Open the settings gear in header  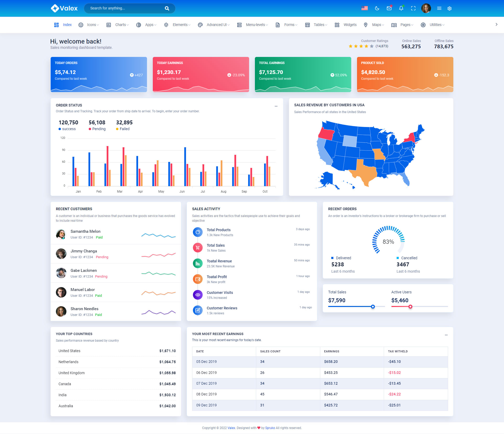[449, 8]
